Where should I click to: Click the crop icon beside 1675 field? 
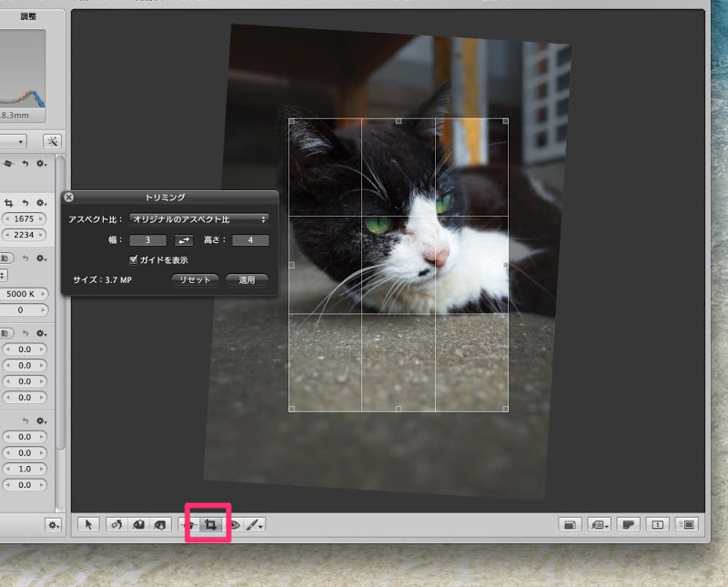pos(9,203)
